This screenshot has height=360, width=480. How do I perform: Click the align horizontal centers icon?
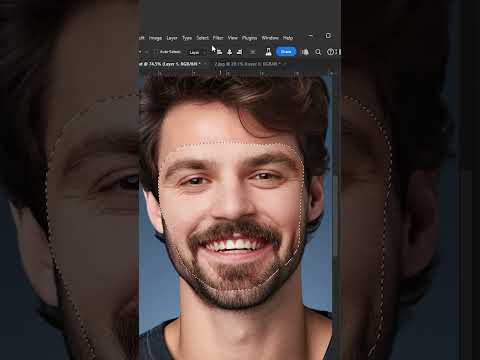(229, 52)
